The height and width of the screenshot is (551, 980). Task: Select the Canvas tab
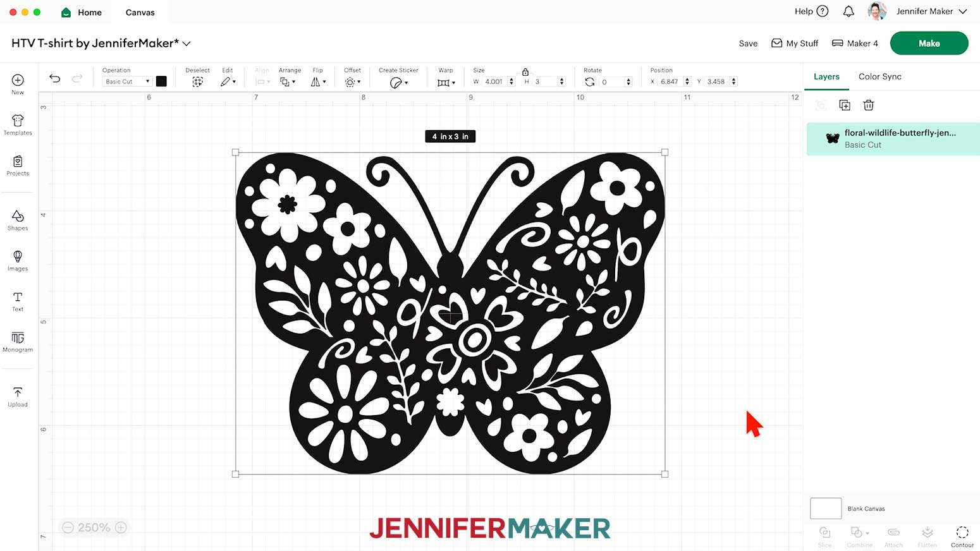pos(140,12)
